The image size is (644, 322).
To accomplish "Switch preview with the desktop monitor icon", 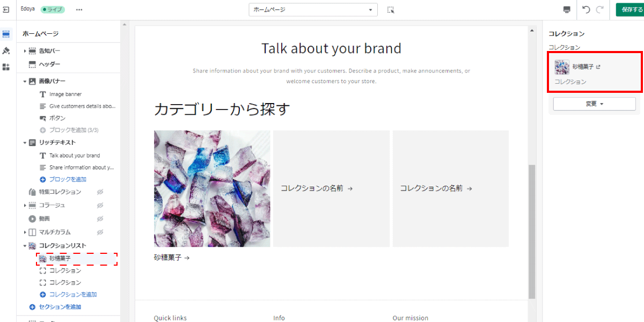I will click(x=567, y=10).
